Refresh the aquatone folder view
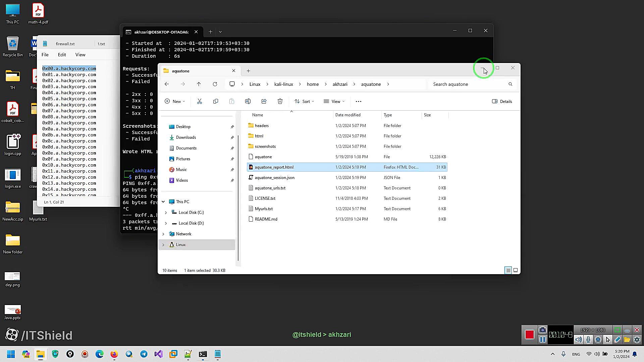This screenshot has height=362, width=644. (215, 84)
